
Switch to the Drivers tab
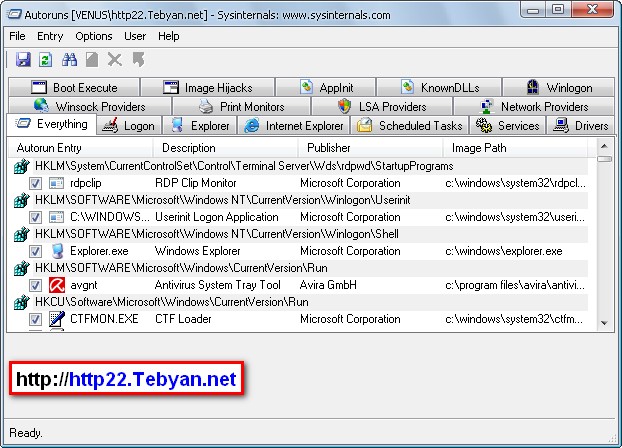click(581, 126)
